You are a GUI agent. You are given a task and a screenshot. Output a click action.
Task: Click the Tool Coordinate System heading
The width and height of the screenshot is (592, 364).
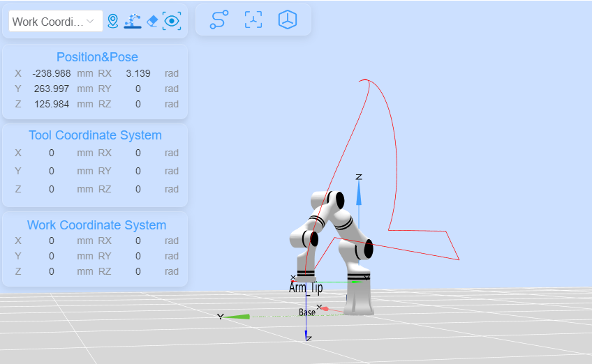coord(95,135)
